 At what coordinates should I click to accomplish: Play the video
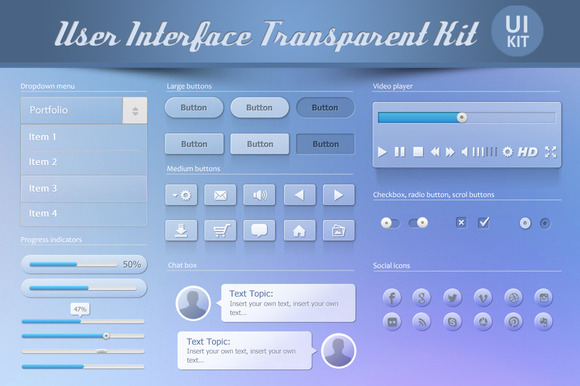[x=382, y=152]
